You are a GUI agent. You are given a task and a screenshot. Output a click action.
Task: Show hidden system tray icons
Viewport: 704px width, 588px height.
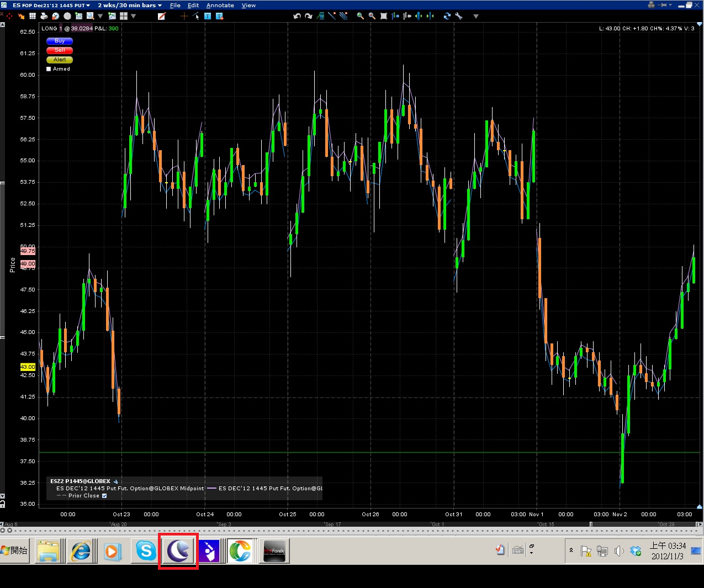tap(571, 550)
